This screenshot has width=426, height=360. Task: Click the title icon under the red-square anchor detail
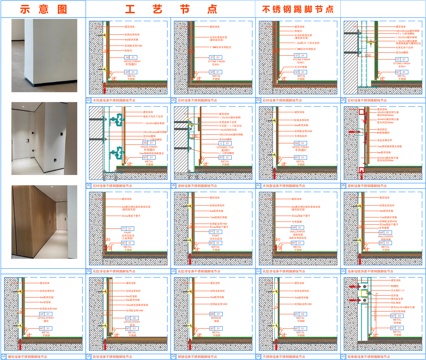tap(343, 185)
